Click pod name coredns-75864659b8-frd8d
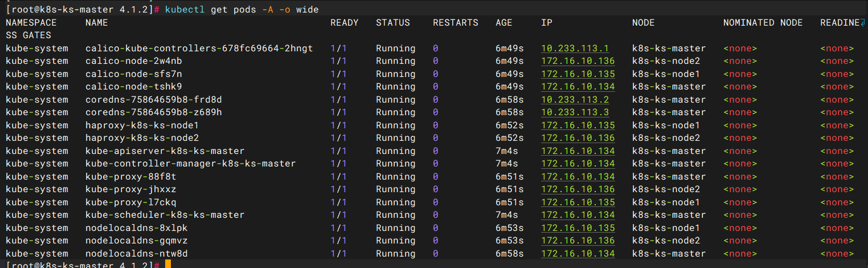 click(154, 100)
